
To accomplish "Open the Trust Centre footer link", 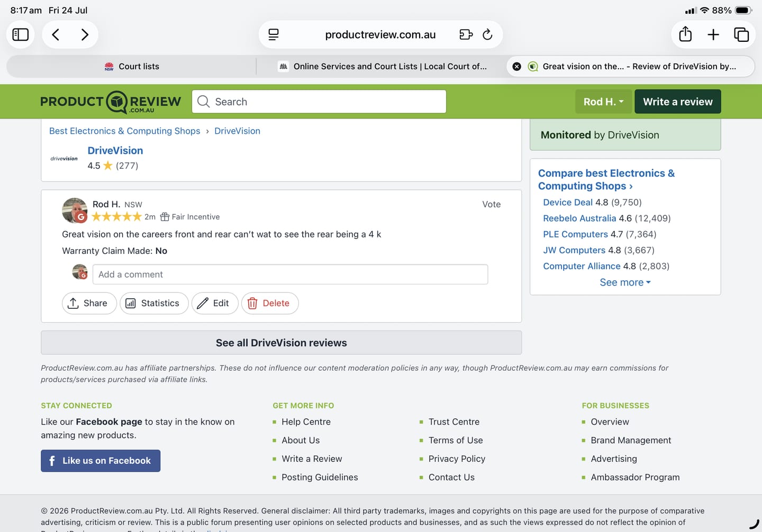I will click(454, 422).
